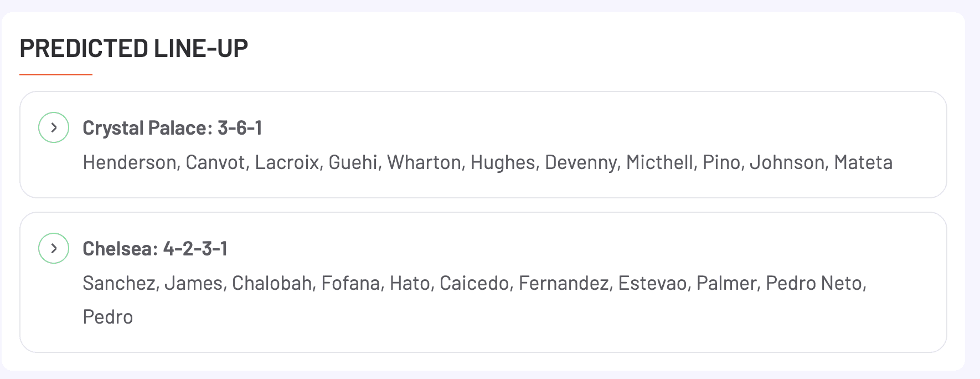This screenshot has height=379, width=980.
Task: Click Fofana in the Chelsea line-up
Action: pos(350,283)
